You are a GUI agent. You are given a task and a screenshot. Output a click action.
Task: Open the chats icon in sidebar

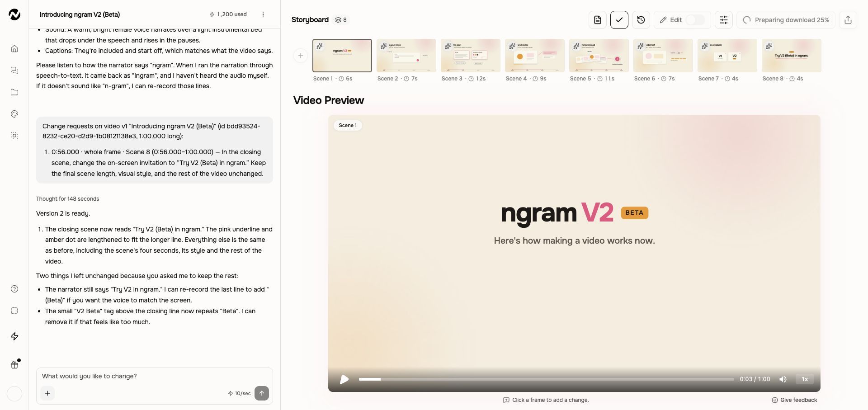[x=14, y=71]
